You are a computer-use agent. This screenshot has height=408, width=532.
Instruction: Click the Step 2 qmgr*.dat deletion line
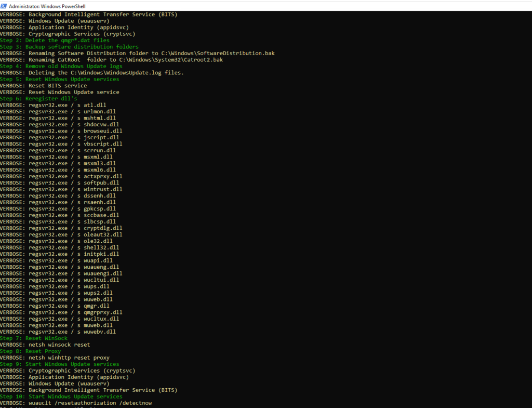pos(55,40)
